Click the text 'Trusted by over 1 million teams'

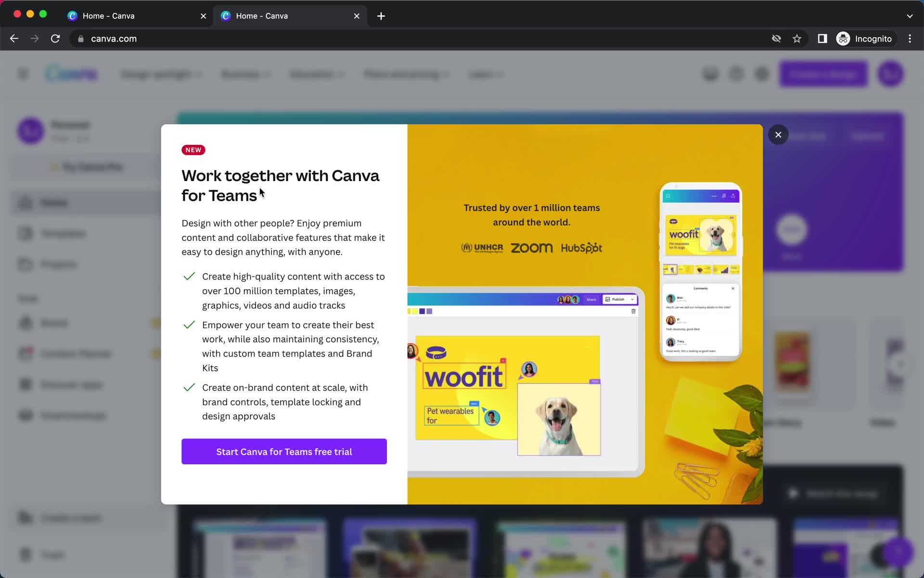(x=531, y=208)
